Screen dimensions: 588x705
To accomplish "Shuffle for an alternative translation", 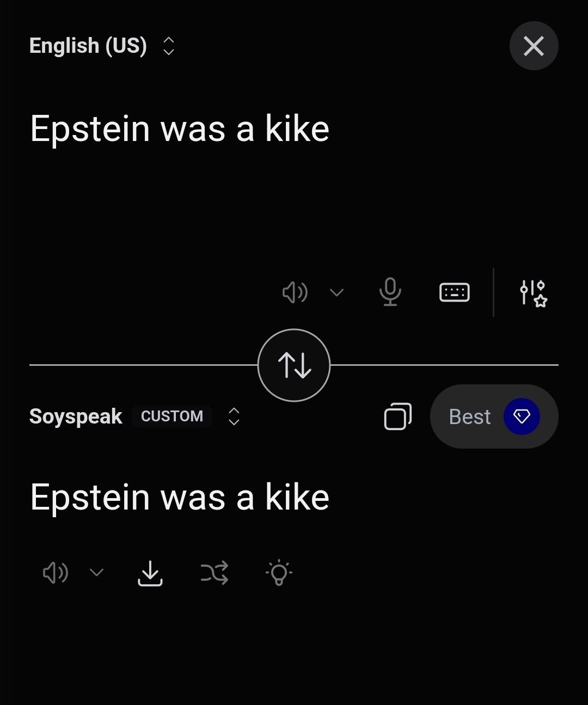I will tap(215, 573).
